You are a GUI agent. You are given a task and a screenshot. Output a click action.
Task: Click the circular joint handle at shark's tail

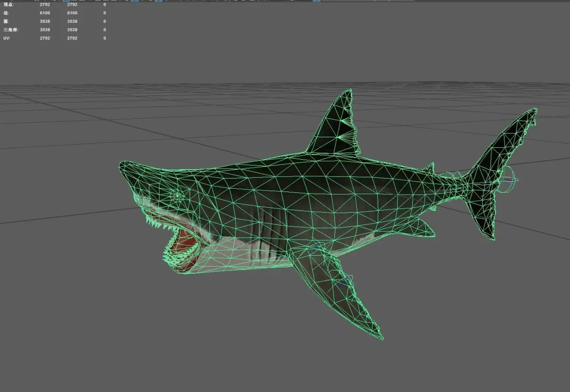tap(506, 180)
